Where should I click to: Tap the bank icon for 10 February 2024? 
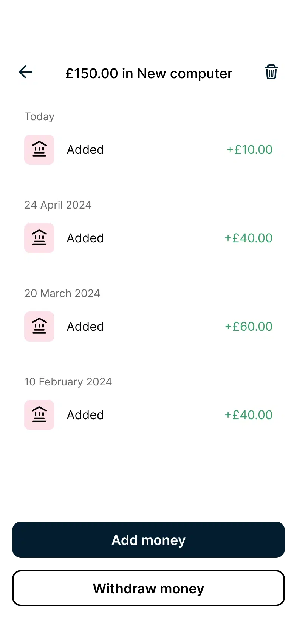click(39, 415)
